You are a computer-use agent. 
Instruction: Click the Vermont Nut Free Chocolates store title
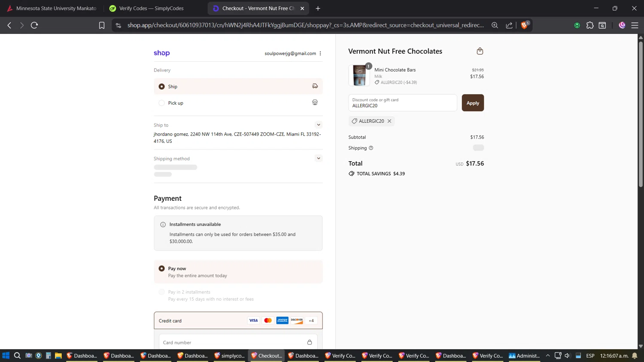click(395, 51)
